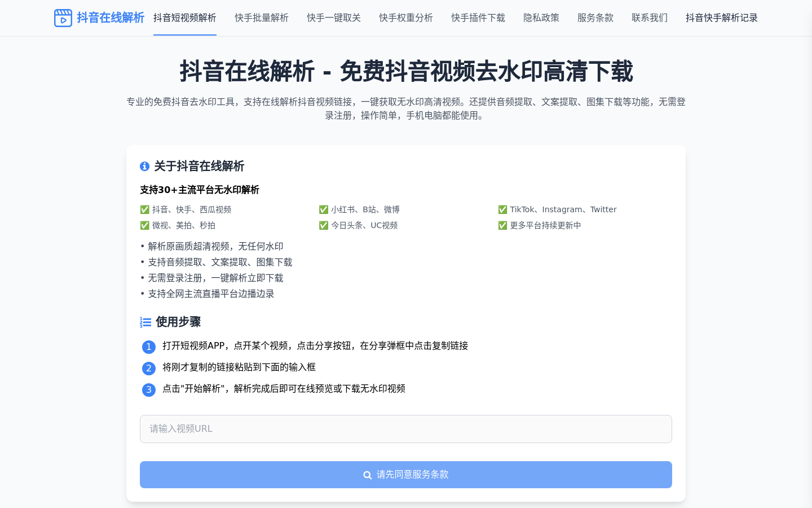The width and height of the screenshot is (812, 508).
Task: Click the green check before TikTok、Instagram、Twitter
Action: coord(502,209)
